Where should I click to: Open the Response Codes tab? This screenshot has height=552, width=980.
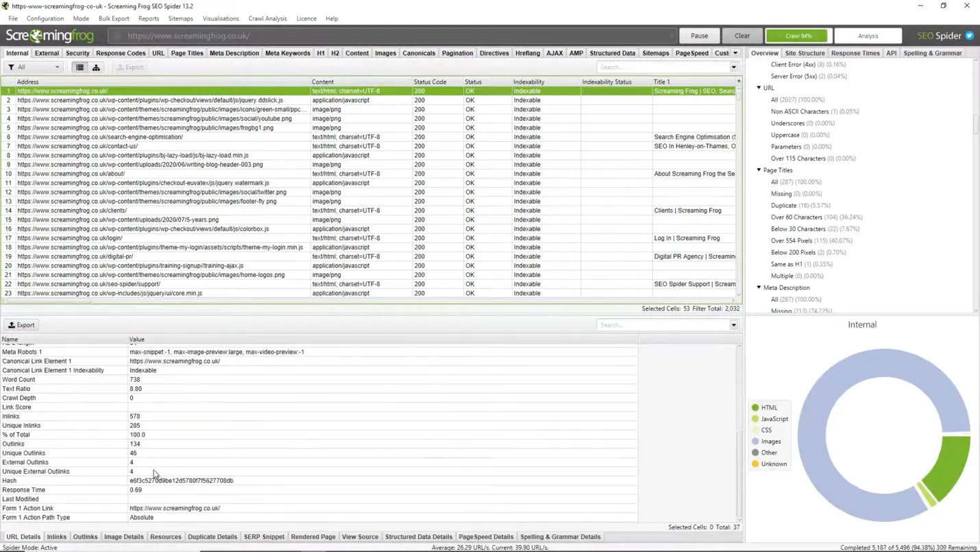(x=121, y=53)
